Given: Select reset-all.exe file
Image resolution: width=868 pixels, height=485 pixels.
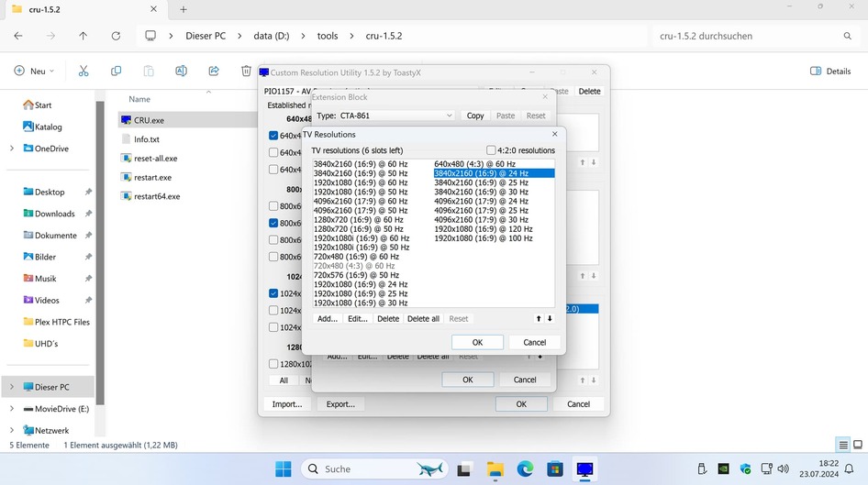Looking at the screenshot, I should 156,159.
